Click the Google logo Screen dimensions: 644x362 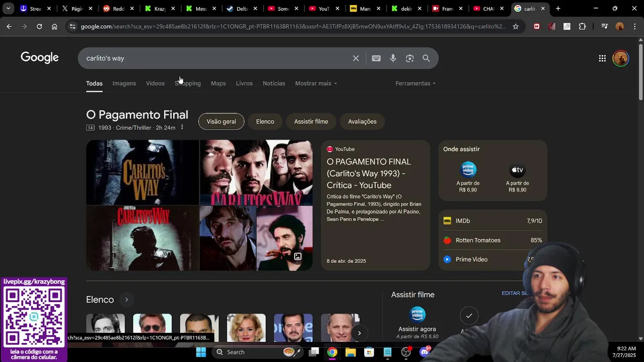tap(40, 58)
